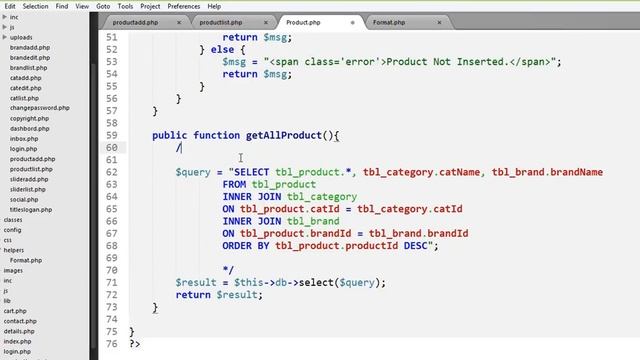The image size is (640, 360).
Task: Open the Project menu
Action: pos(150,7)
